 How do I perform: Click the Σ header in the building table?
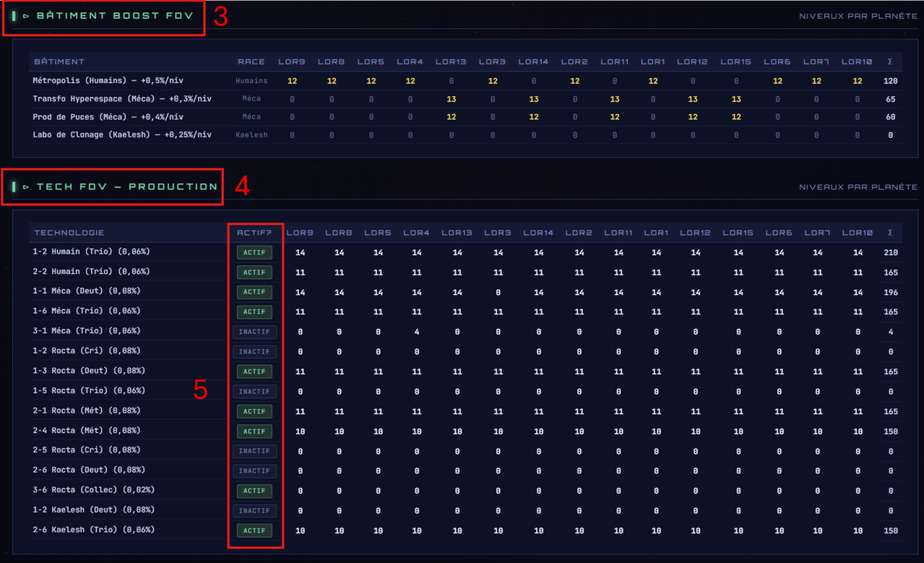tap(890, 61)
